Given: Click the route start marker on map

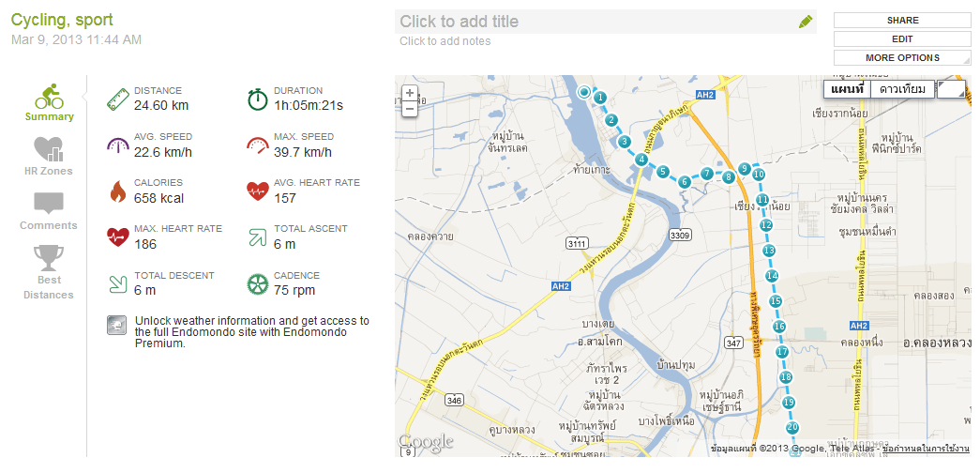Looking at the screenshot, I should (584, 92).
